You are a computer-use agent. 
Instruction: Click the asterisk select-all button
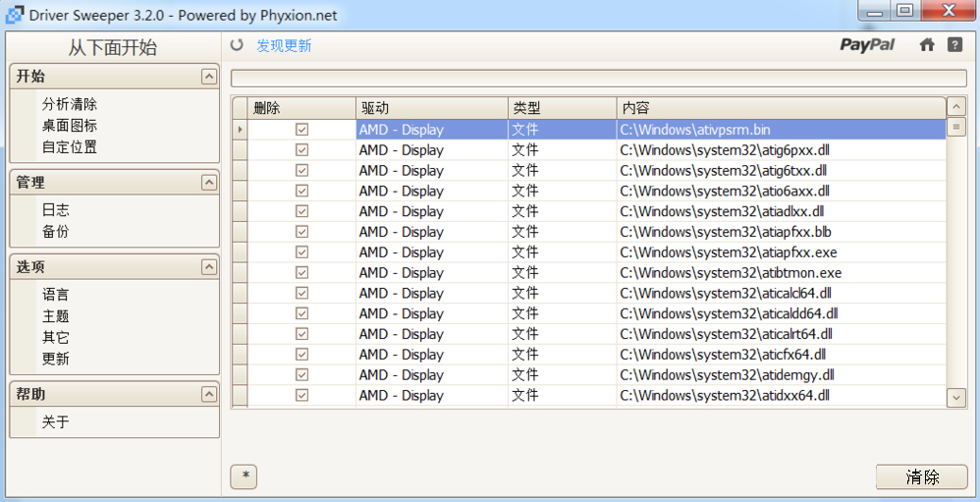click(244, 476)
